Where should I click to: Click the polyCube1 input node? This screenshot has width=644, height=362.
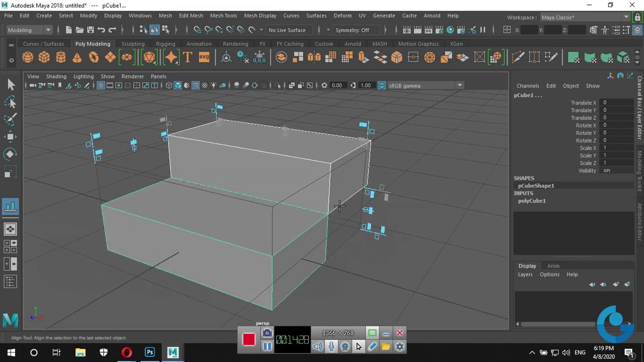pos(532,201)
